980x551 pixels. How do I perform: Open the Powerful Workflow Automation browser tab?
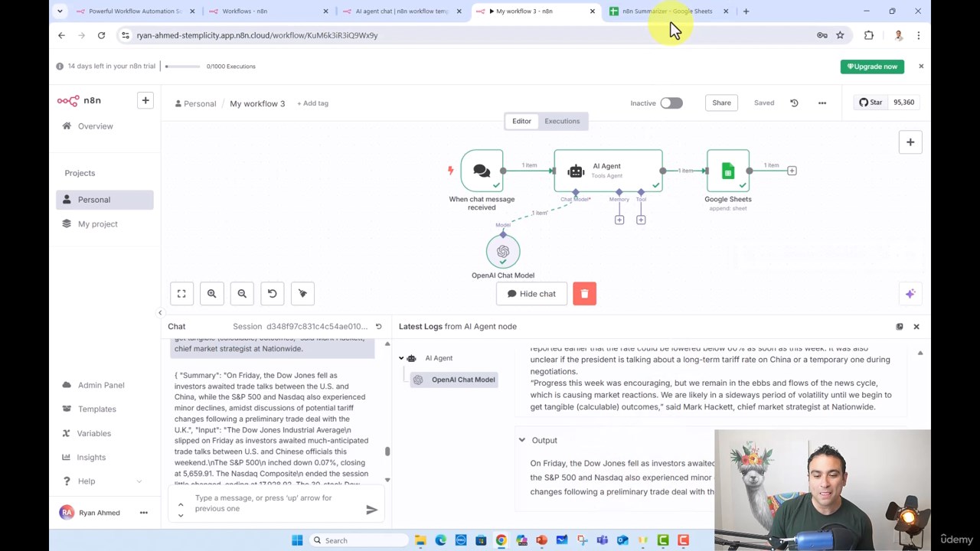(x=134, y=11)
